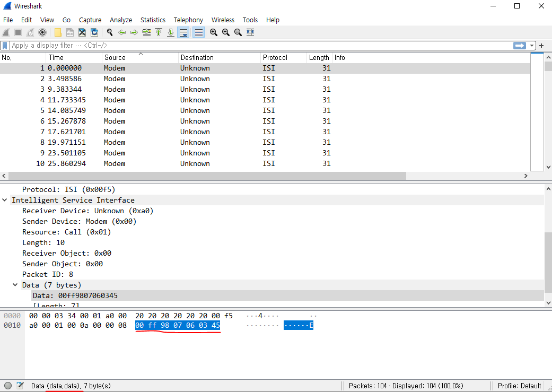Select packet at time 3.498586
The height and width of the screenshot is (392, 552).
coord(265,79)
